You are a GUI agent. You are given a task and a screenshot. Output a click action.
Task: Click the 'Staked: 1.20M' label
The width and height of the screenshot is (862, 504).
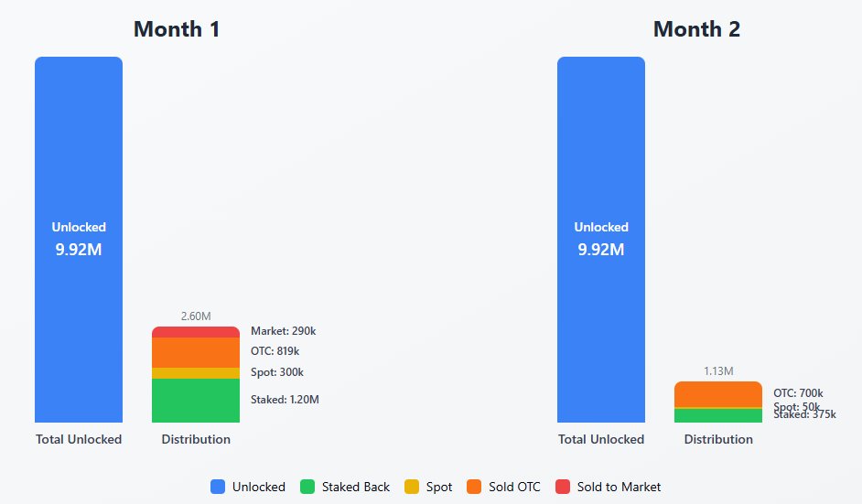285,400
